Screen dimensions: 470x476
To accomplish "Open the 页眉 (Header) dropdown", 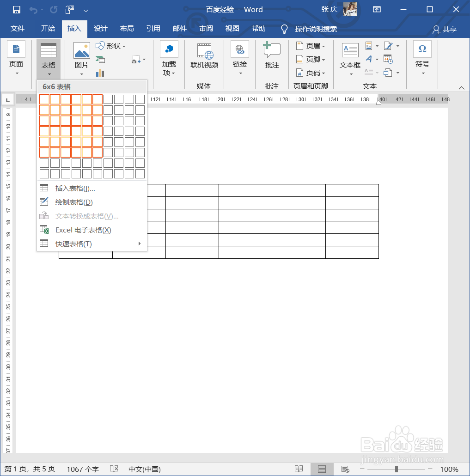I will click(311, 46).
